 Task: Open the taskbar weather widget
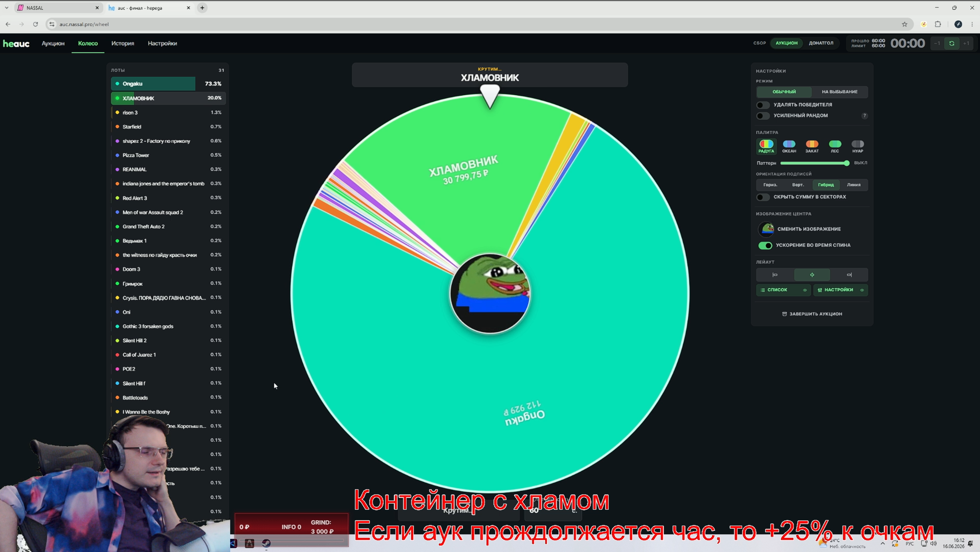coord(842,543)
